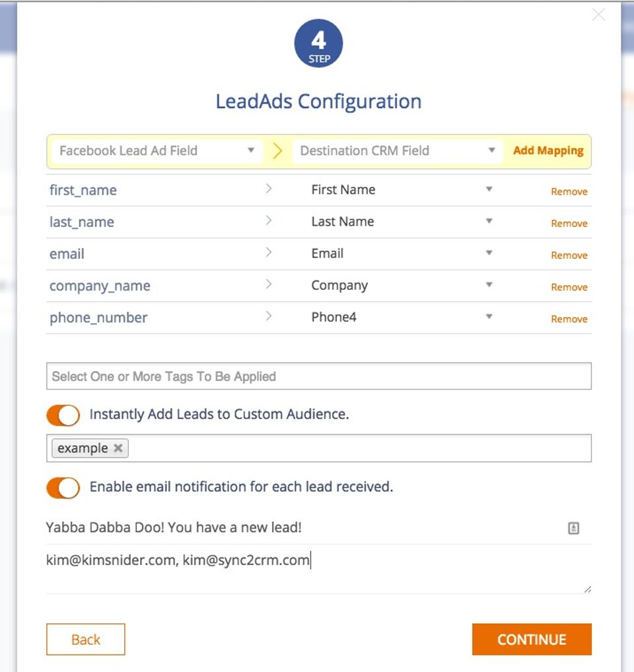Close the LeadAds Configuration dialog
Image resolution: width=634 pixels, height=672 pixels.
[x=598, y=15]
